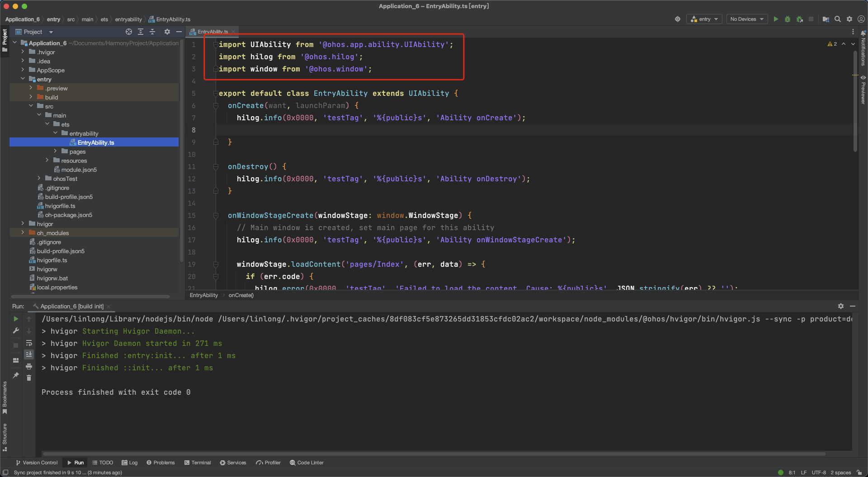Image resolution: width=868 pixels, height=477 pixels.
Task: Click the 8:1 cursor position indicator
Action: coord(792,472)
